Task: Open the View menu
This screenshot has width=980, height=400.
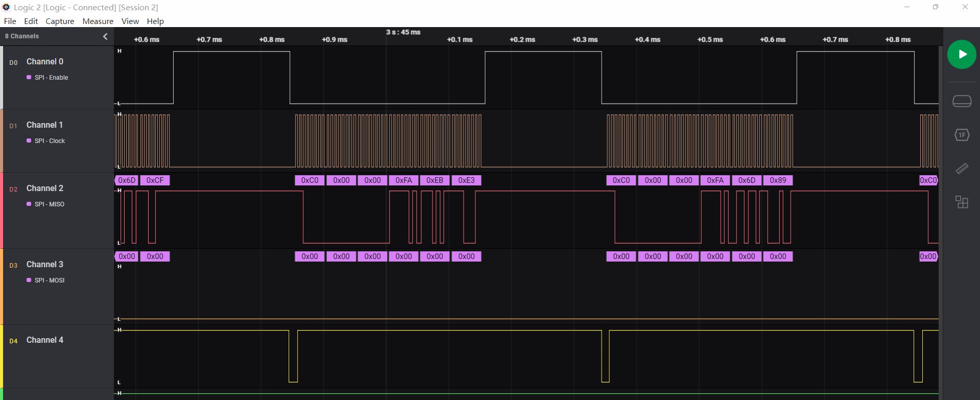Action: tap(130, 21)
